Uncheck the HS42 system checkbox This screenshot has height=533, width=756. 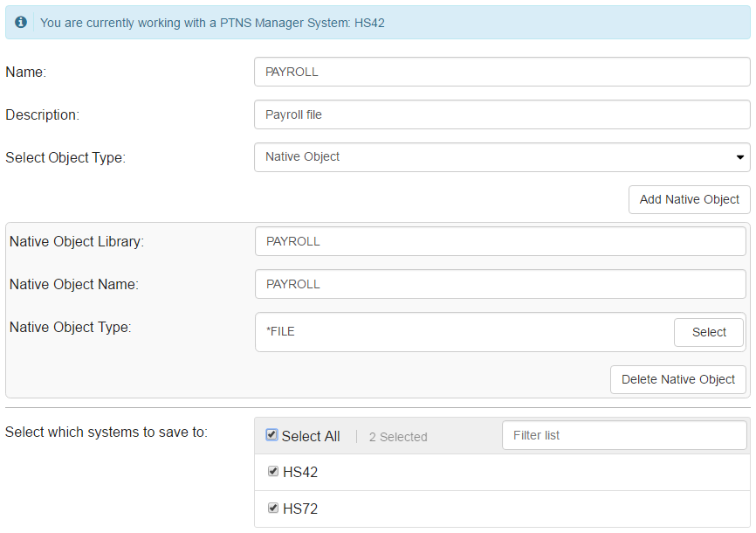click(x=273, y=472)
